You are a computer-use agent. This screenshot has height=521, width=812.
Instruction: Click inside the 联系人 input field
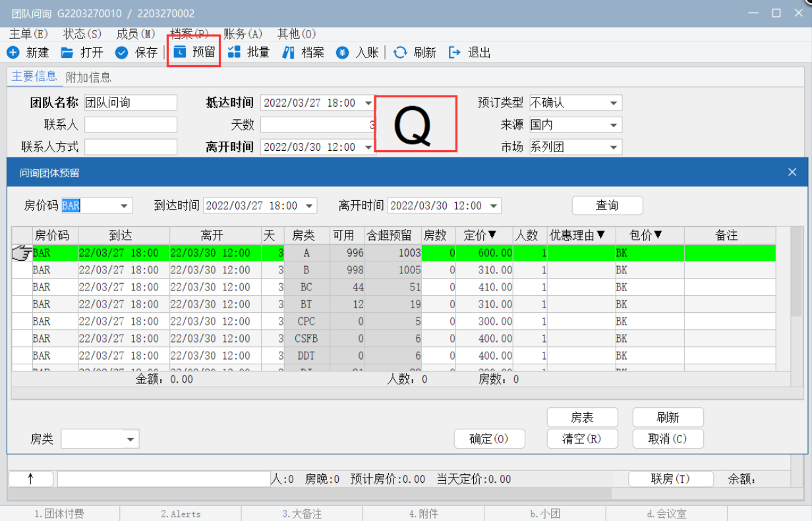(130, 125)
